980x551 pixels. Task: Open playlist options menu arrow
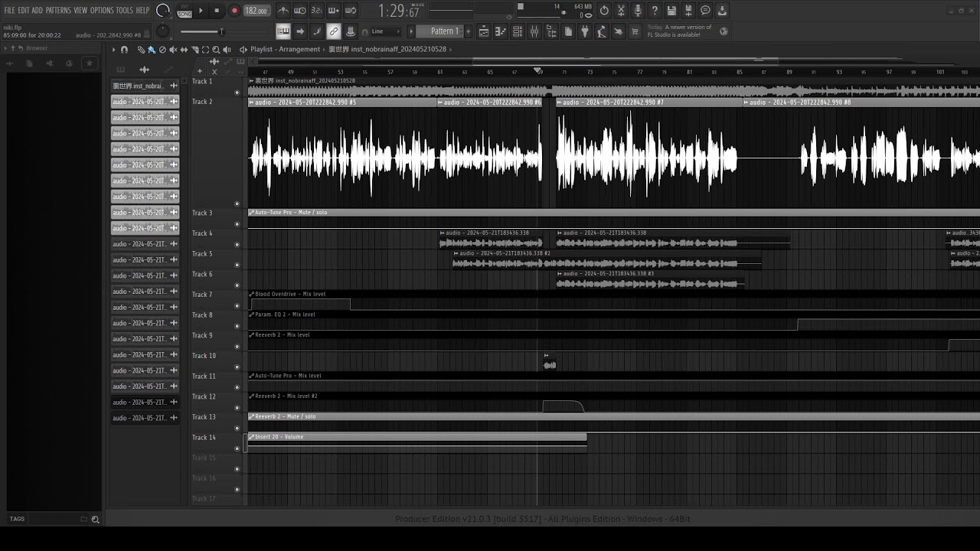coord(113,50)
